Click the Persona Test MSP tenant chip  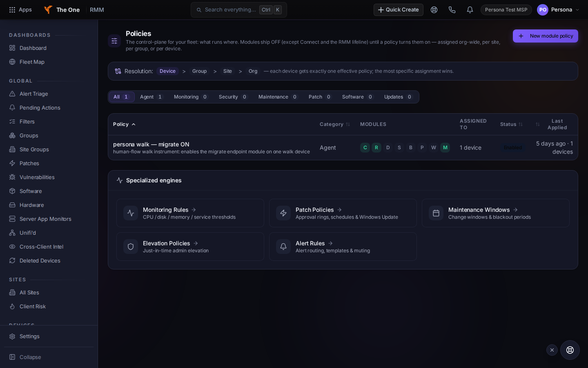click(506, 10)
